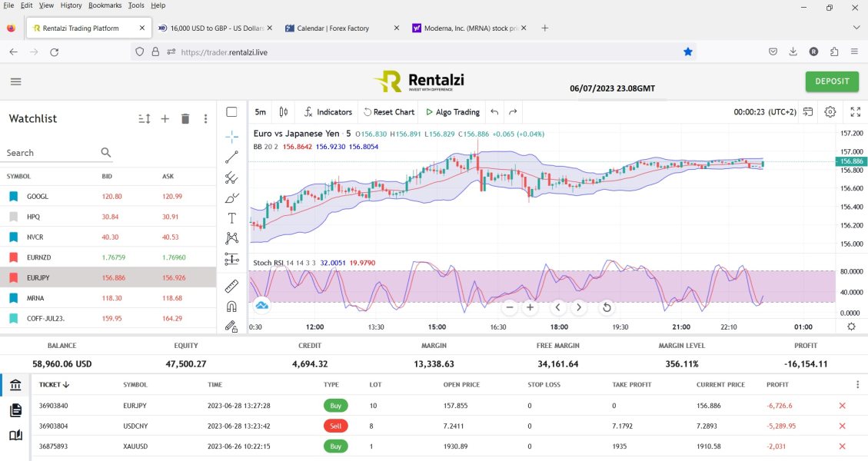Open the watchlist three-dot options menu
Screen dimensions: 868x461
coord(205,119)
